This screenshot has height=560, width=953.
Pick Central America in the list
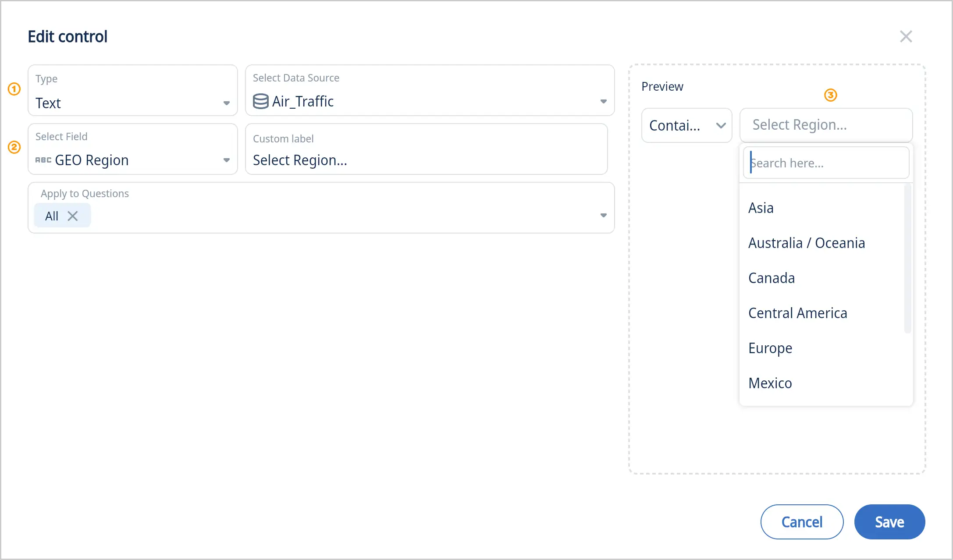point(797,313)
